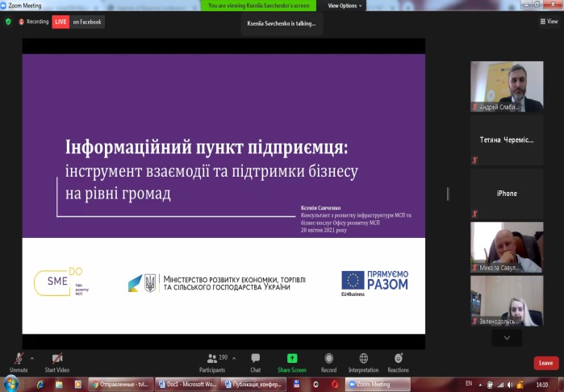Click the green Share Screen button

(292, 362)
